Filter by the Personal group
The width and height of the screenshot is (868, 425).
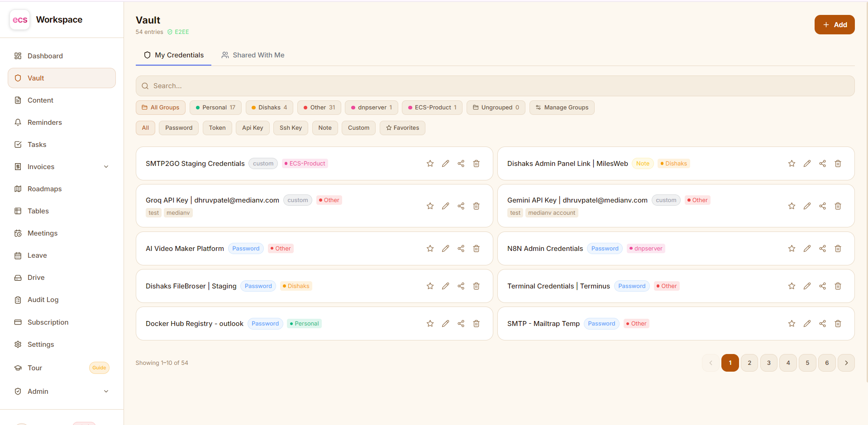[215, 108]
